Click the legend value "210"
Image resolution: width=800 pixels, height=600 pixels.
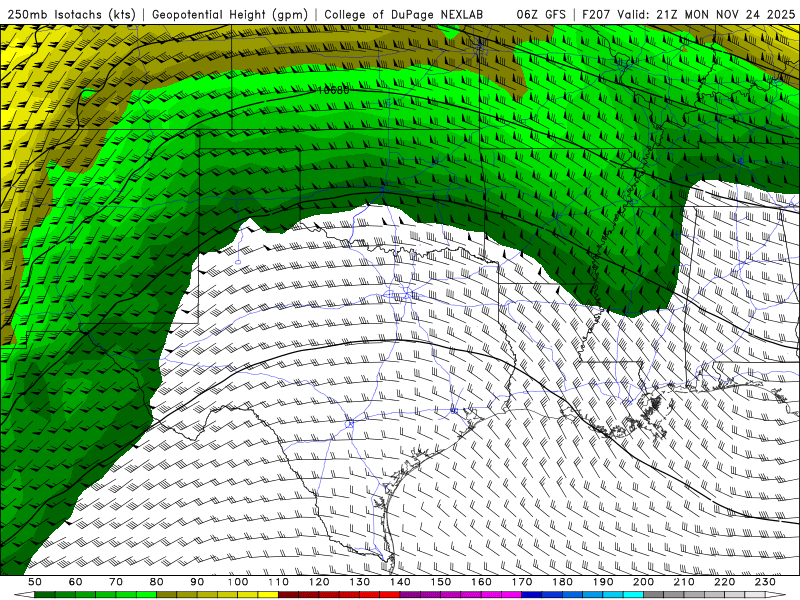pos(684,582)
